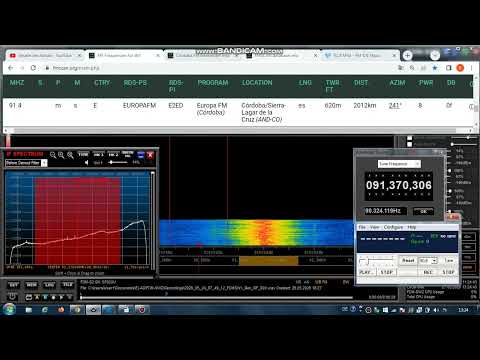Click the PROGRAM column header

213,83
